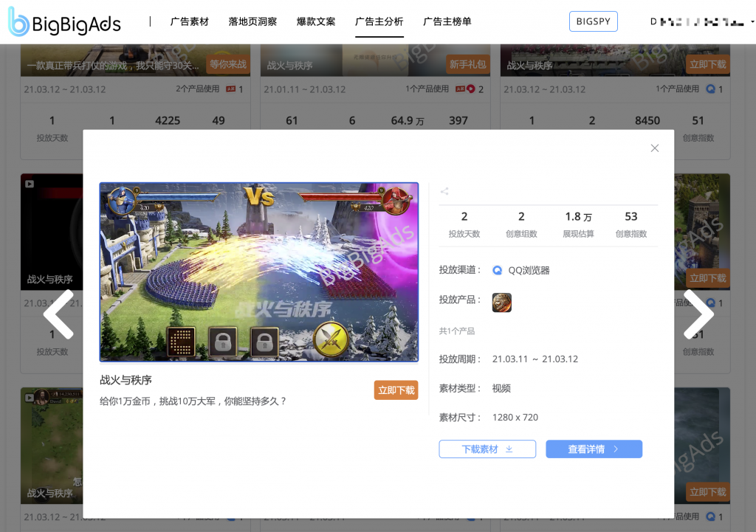The width and height of the screenshot is (756, 532).
Task: Click the QQ browser icon on top-right card
Action: [710, 89]
